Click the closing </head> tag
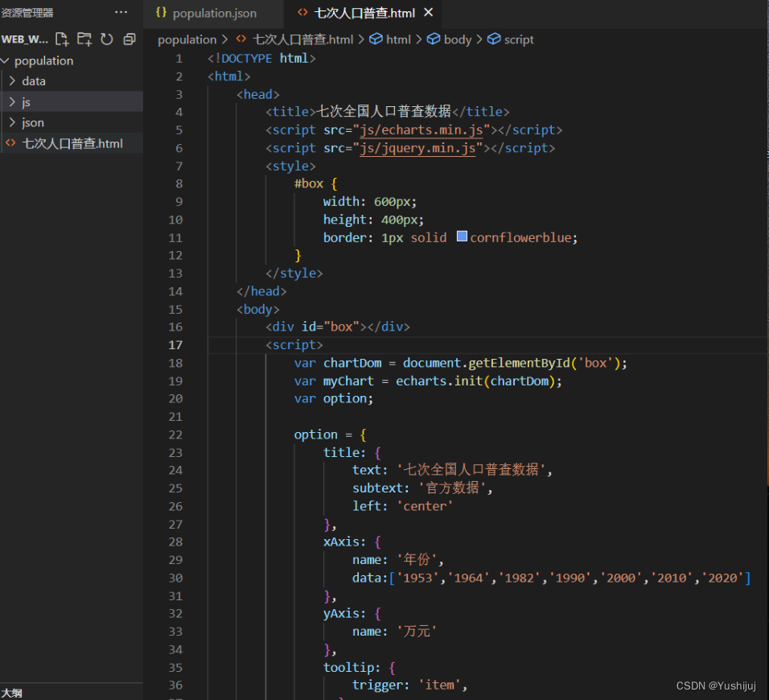The width and height of the screenshot is (769, 700). tap(261, 291)
